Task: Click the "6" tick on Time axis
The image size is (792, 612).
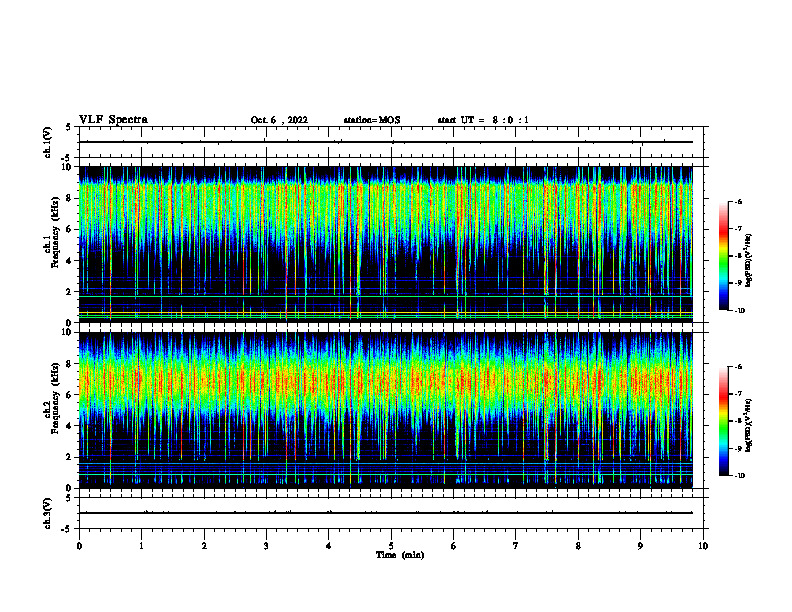Action: coord(454,546)
